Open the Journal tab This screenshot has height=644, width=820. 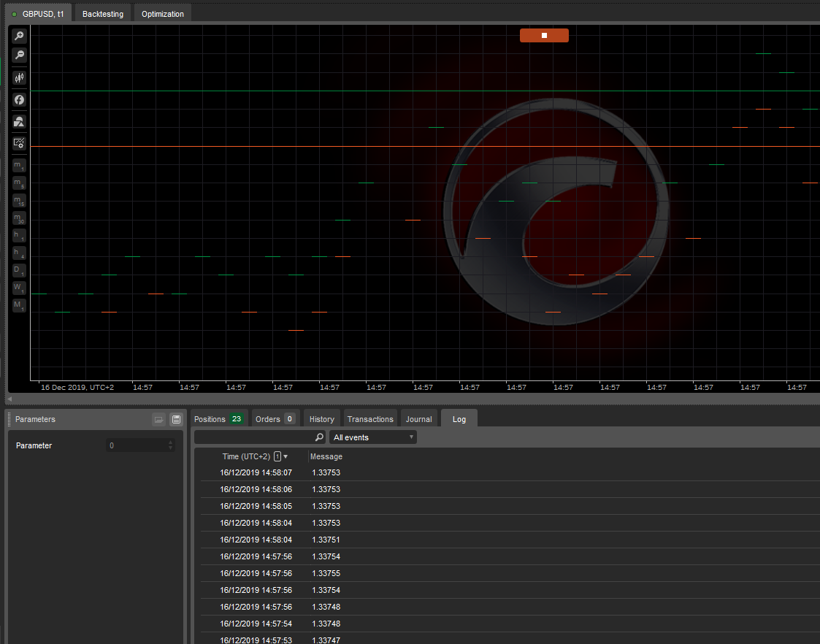tap(419, 419)
